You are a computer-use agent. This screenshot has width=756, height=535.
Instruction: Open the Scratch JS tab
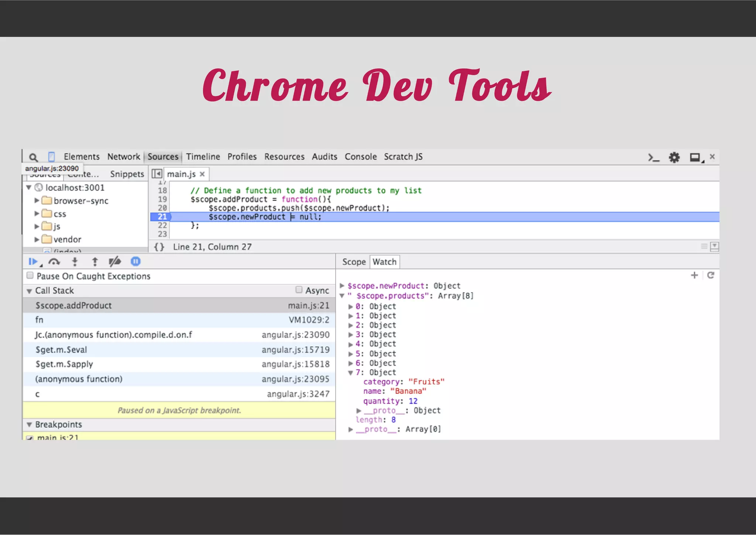click(x=403, y=157)
